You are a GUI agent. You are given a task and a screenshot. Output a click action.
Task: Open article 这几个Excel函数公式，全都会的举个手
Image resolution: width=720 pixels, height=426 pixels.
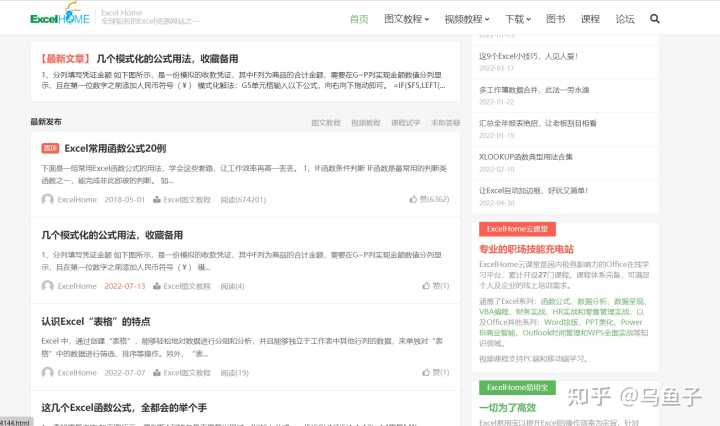pyautogui.click(x=124, y=408)
